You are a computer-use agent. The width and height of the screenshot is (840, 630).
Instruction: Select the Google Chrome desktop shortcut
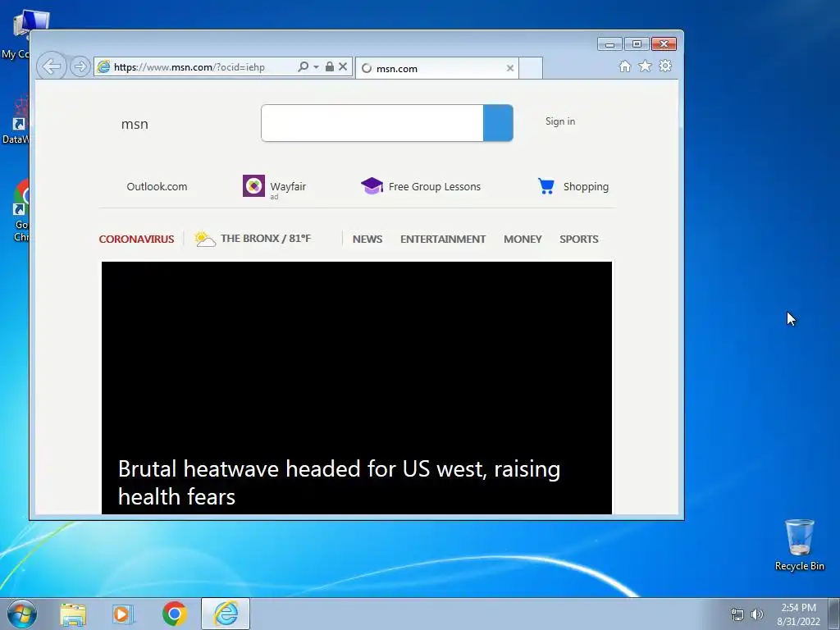pyautogui.click(x=20, y=210)
